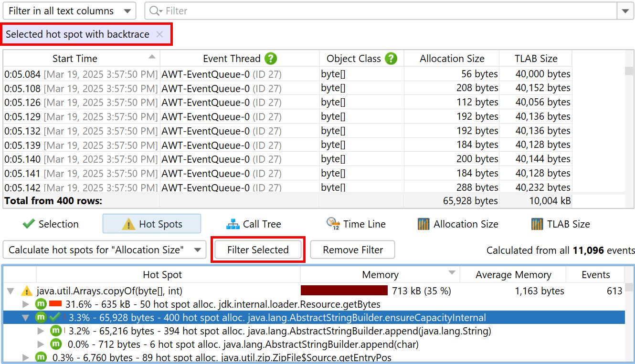Open the 'Filter in all text columns' dropdown
Image resolution: width=635 pixels, height=364 pixels.
click(69, 11)
